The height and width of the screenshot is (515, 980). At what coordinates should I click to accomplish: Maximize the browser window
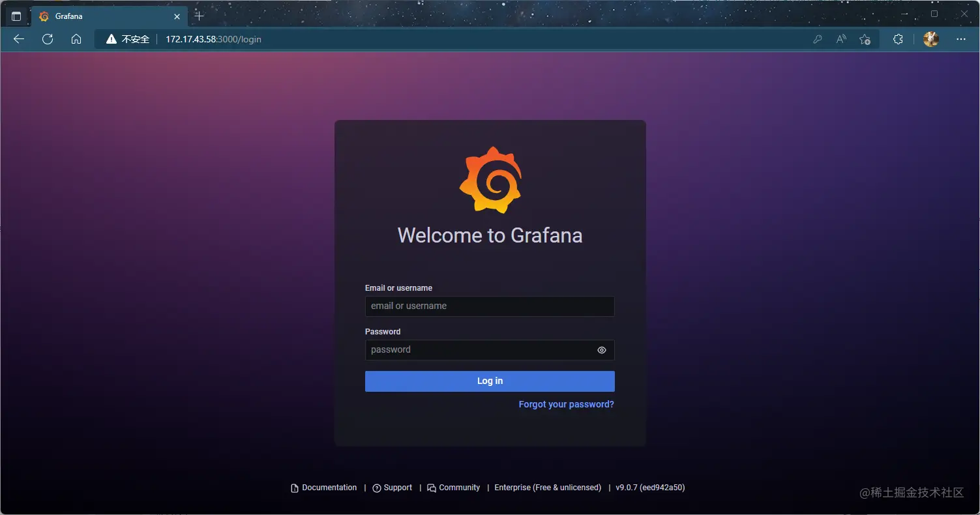tap(934, 14)
